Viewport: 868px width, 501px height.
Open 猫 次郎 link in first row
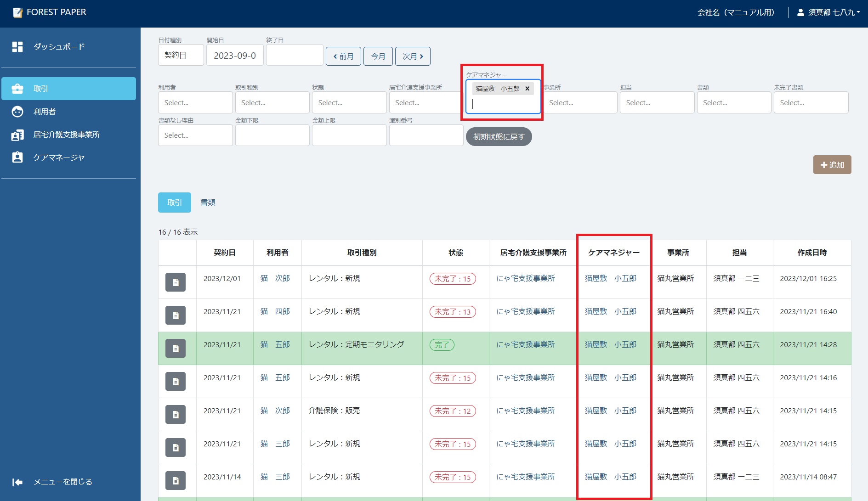[x=275, y=278]
